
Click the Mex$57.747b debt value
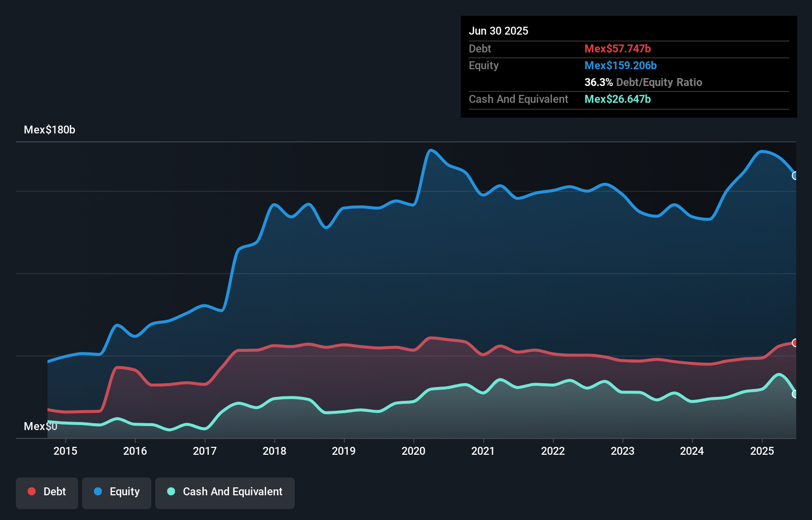pyautogui.click(x=618, y=48)
